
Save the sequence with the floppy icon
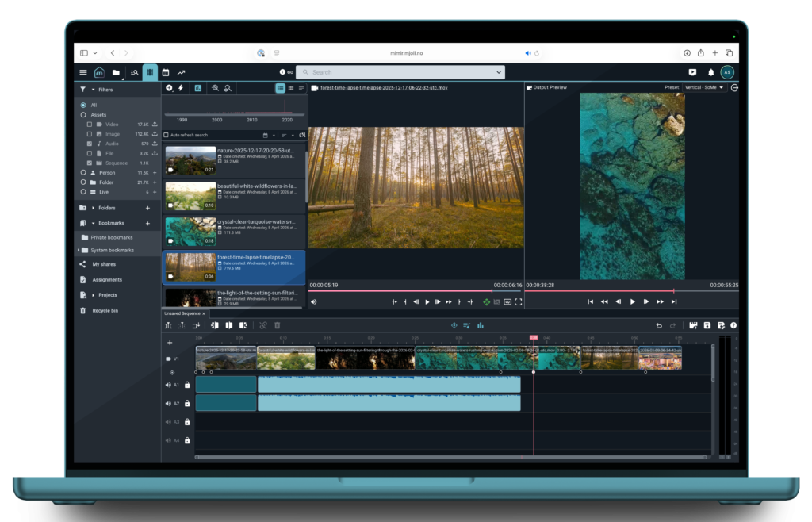[707, 326]
